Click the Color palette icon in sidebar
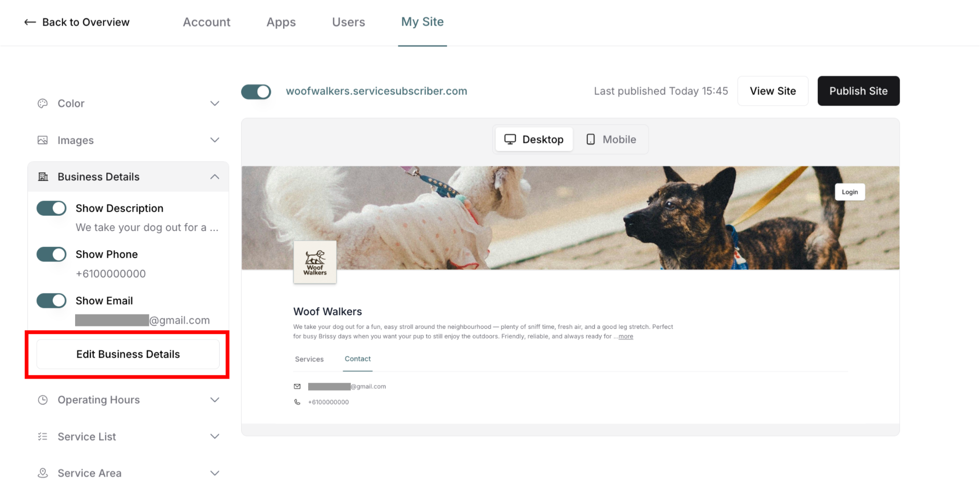Image resolution: width=980 pixels, height=492 pixels. [x=43, y=103]
